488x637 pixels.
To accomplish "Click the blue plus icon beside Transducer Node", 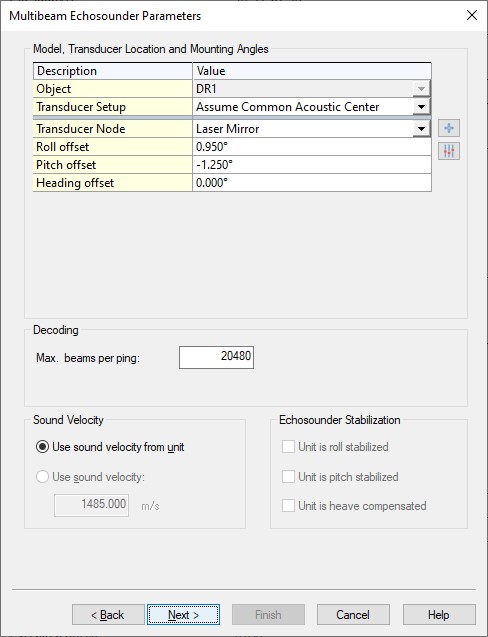I will coord(449,128).
